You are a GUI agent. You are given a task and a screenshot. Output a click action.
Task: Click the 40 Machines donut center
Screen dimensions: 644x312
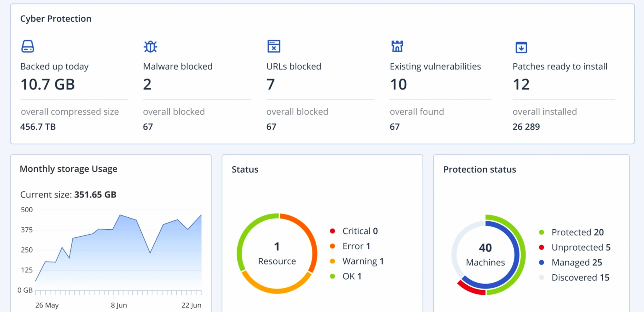[485, 255]
